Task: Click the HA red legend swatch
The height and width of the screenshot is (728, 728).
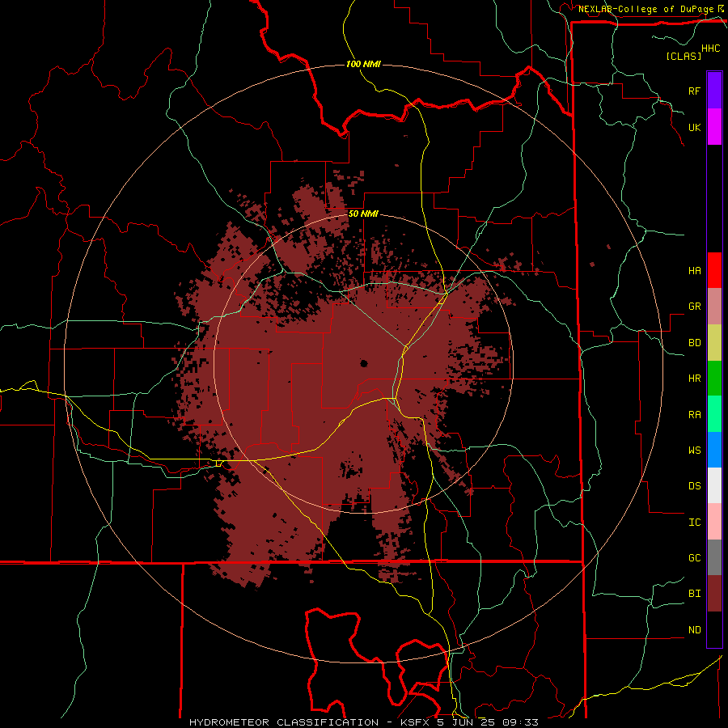Action: 714,270
